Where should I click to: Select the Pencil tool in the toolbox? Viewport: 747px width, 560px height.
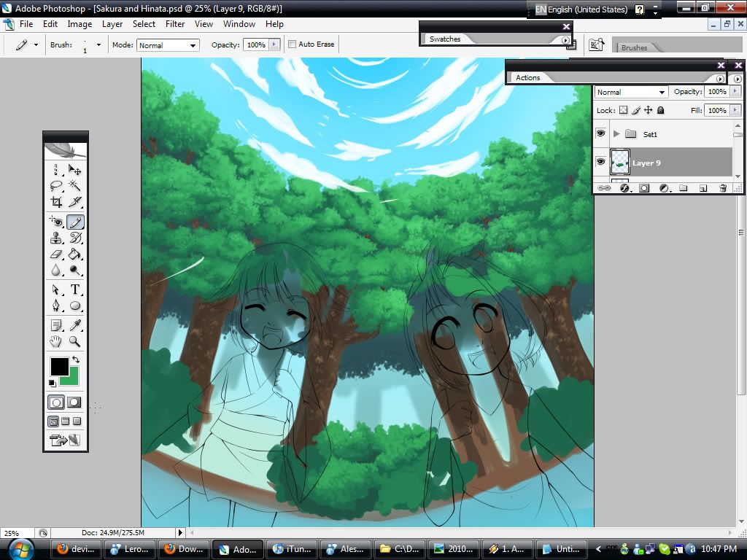75,222
